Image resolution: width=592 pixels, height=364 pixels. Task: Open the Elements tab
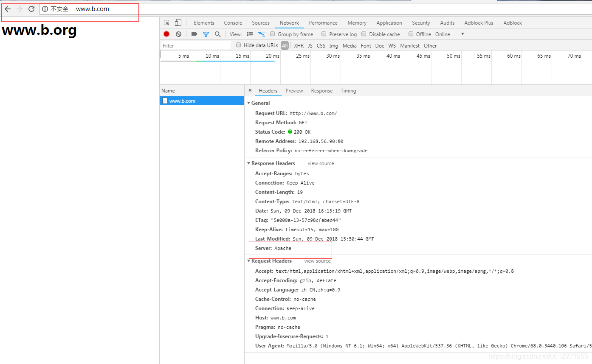coord(204,23)
